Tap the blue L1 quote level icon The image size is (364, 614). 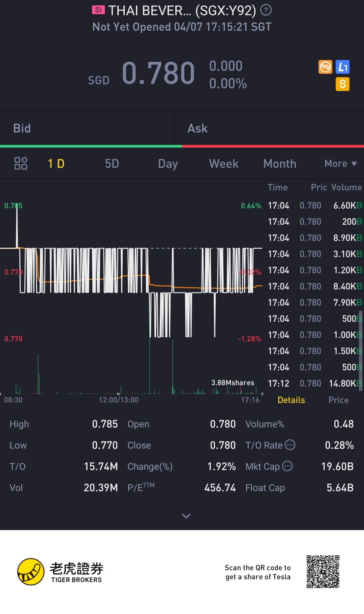pyautogui.click(x=342, y=67)
